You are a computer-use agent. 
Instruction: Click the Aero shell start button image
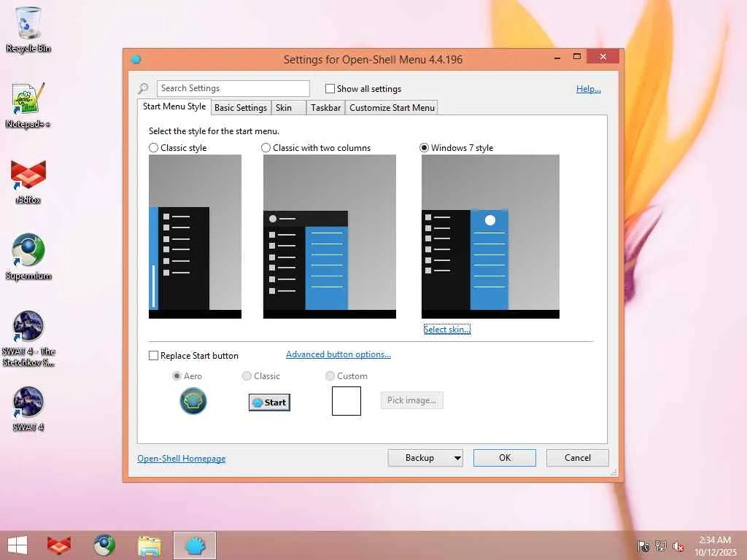[193, 400]
